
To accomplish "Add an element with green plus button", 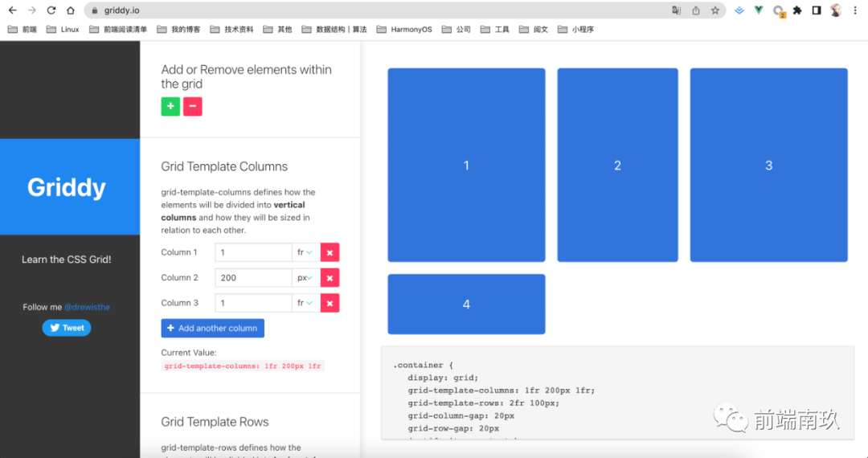I will tap(170, 106).
